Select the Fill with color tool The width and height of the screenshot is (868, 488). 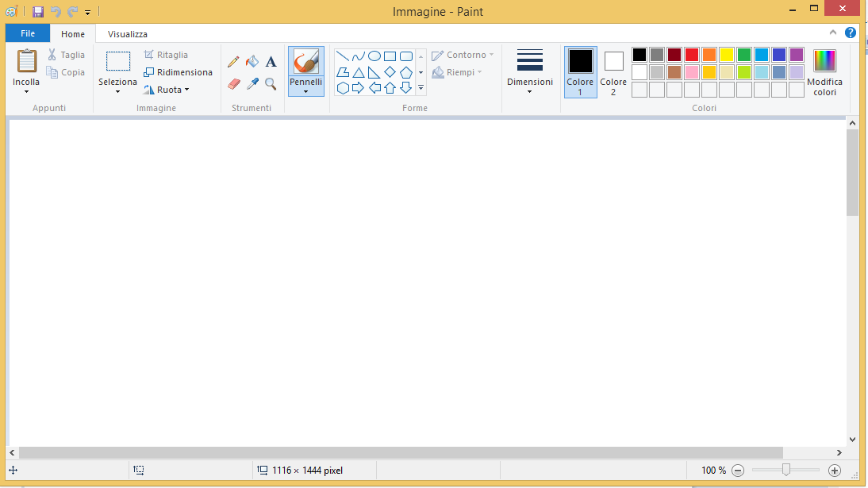(252, 61)
